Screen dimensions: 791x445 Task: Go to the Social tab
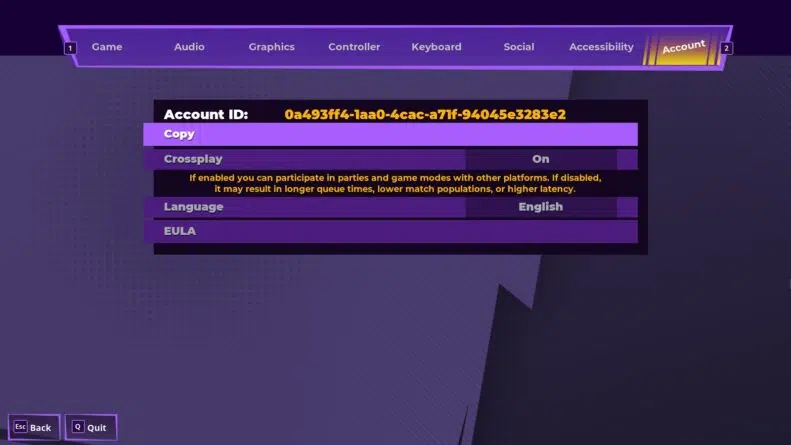(519, 47)
